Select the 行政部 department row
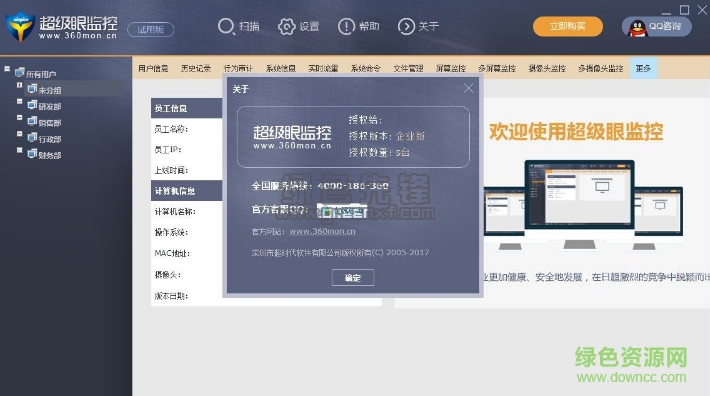The height and width of the screenshot is (396, 710). pyautogui.click(x=44, y=139)
